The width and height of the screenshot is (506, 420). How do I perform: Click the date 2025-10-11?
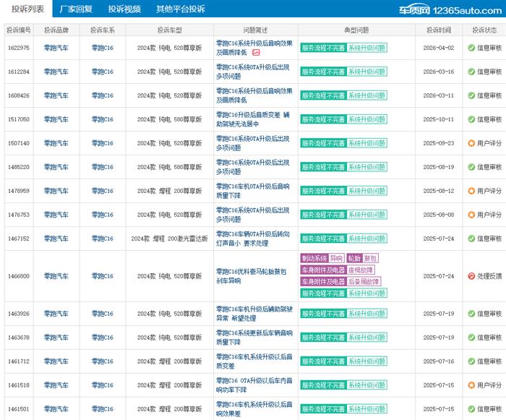click(x=439, y=119)
